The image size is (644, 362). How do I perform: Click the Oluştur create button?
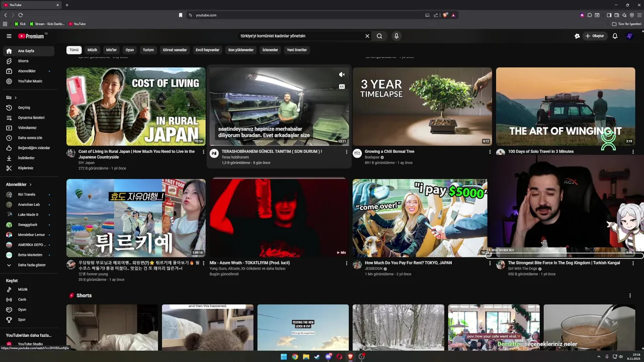coord(594,36)
